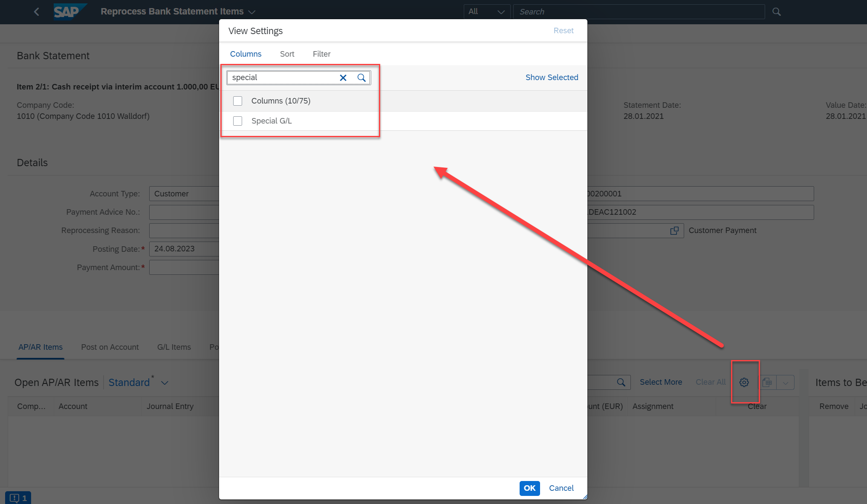Run the column search magnifier in View Settings
867x504 pixels.
click(x=361, y=78)
